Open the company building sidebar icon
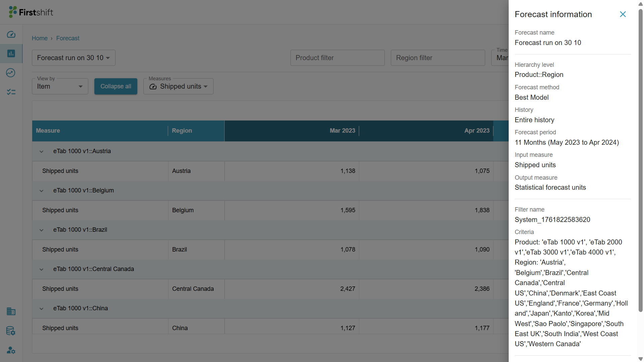The width and height of the screenshot is (644, 362). point(11,312)
